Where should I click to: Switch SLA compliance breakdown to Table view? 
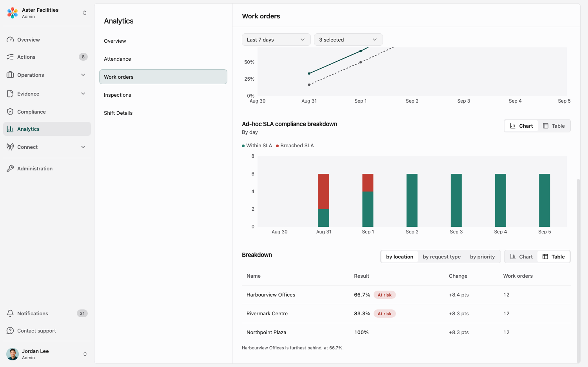click(x=554, y=126)
